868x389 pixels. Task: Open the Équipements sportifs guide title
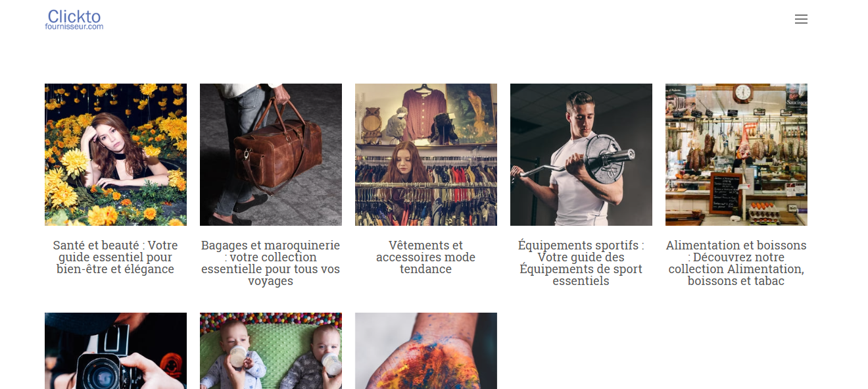tap(581, 263)
